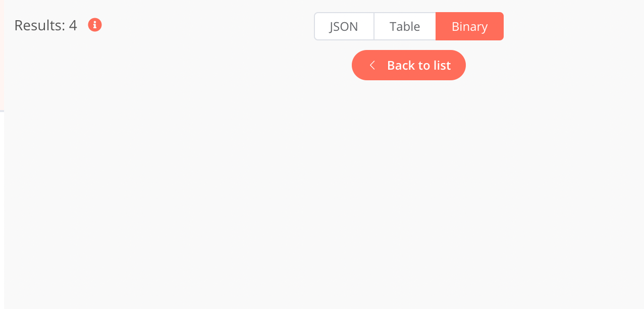Switch to the JSON view tab
644x309 pixels.
point(344,26)
